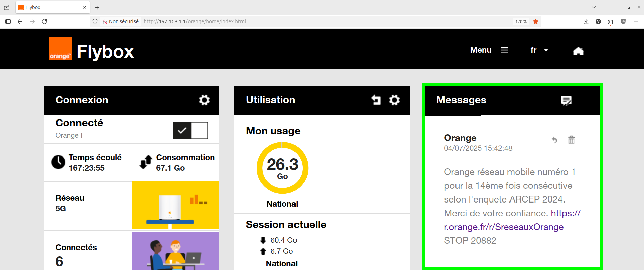The width and height of the screenshot is (644, 270).
Task: Close the Flybox tab
Action: (85, 7)
